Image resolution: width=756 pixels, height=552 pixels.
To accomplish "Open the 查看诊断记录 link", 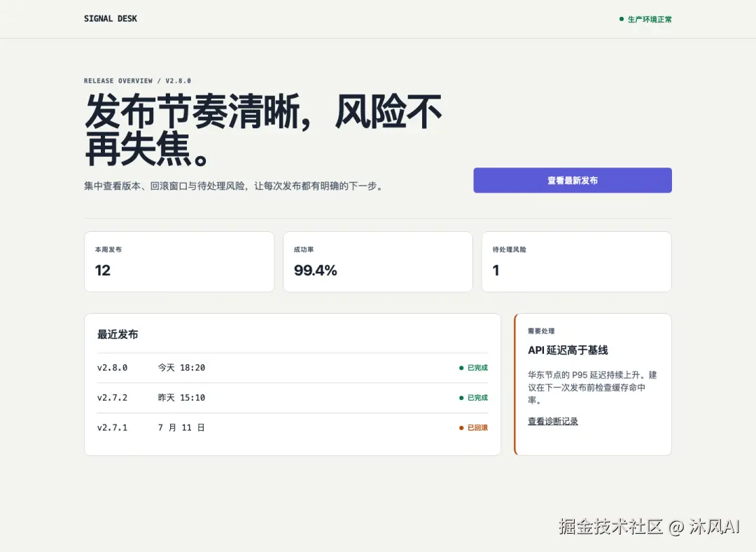I will click(552, 421).
